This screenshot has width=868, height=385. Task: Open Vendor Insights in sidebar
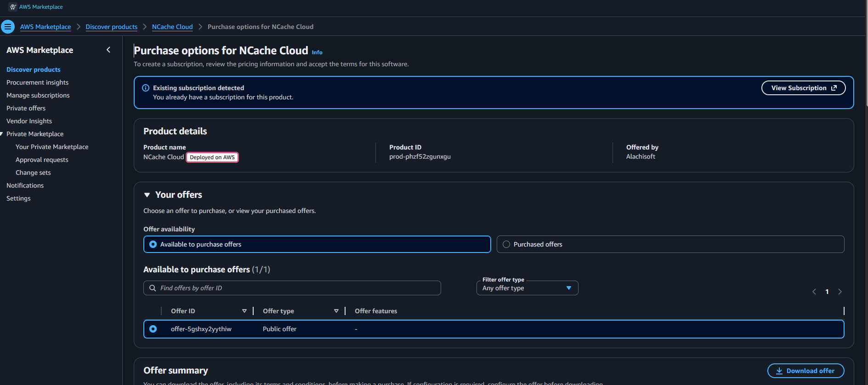(x=29, y=121)
